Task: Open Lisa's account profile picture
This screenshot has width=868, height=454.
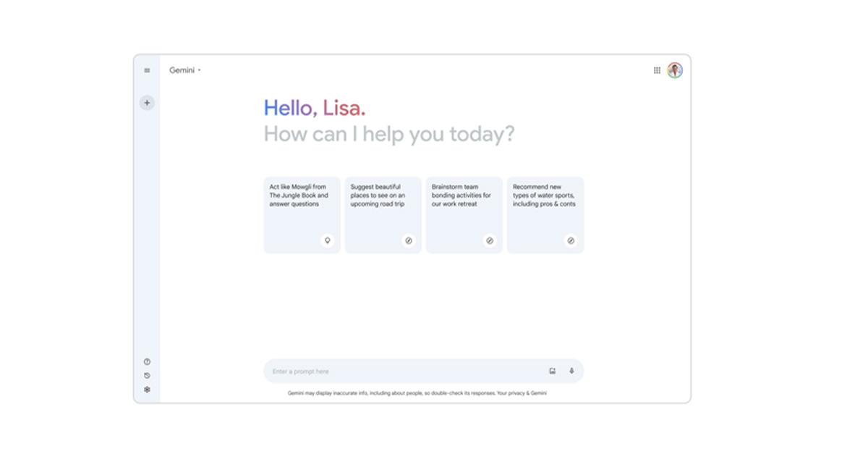Action: [675, 70]
